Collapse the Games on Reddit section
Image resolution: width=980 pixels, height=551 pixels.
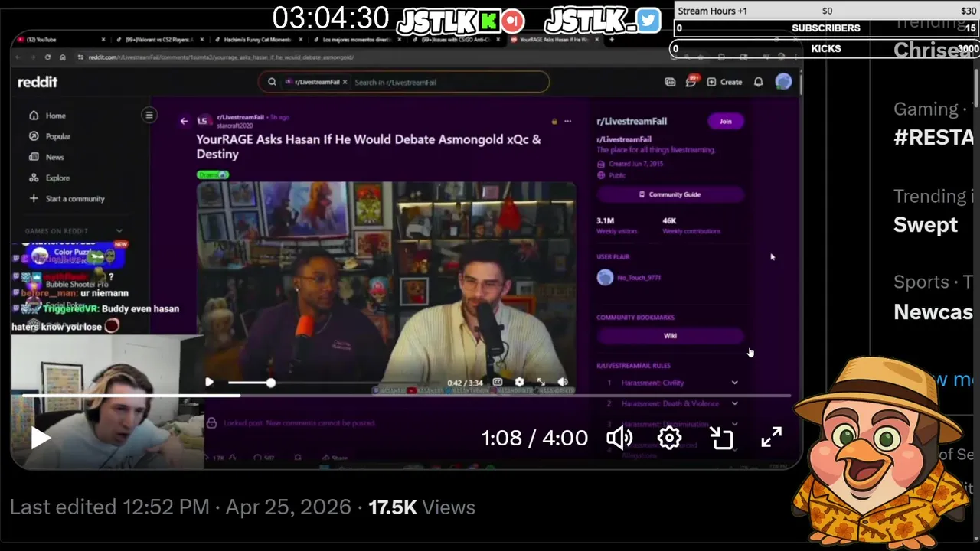click(119, 230)
